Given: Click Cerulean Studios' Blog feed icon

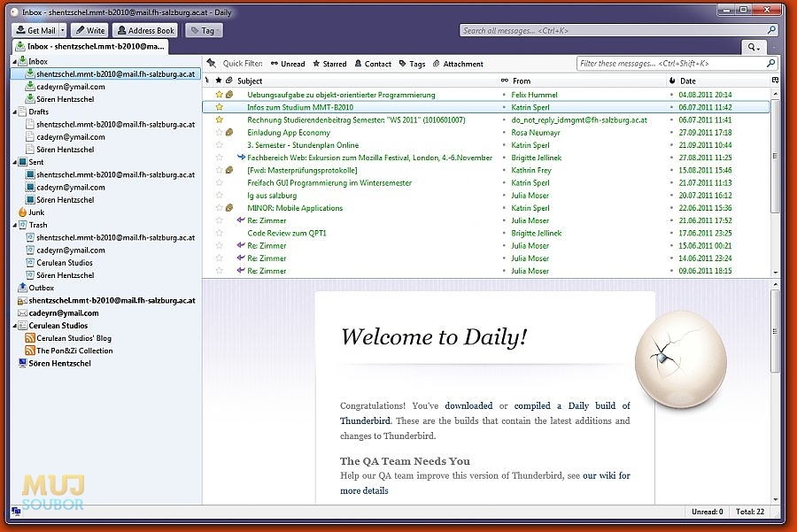Looking at the screenshot, I should pos(30,338).
